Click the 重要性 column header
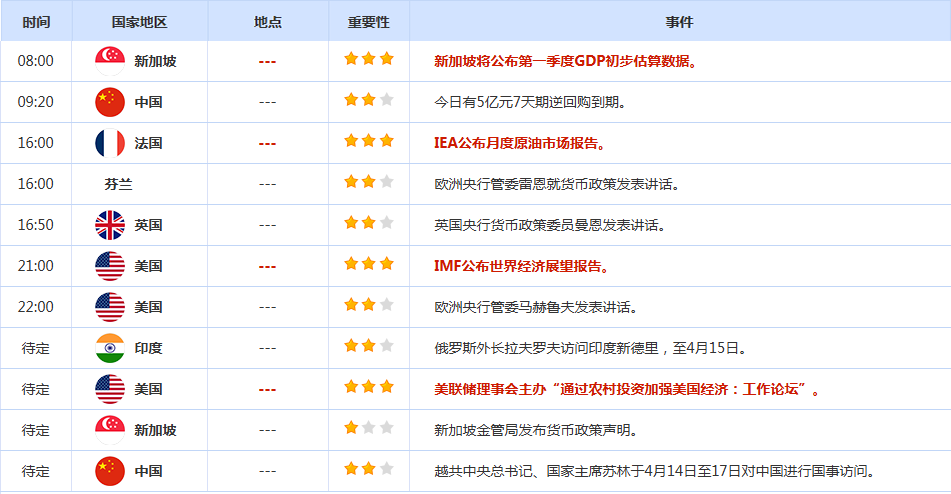951x494 pixels. tap(368, 22)
